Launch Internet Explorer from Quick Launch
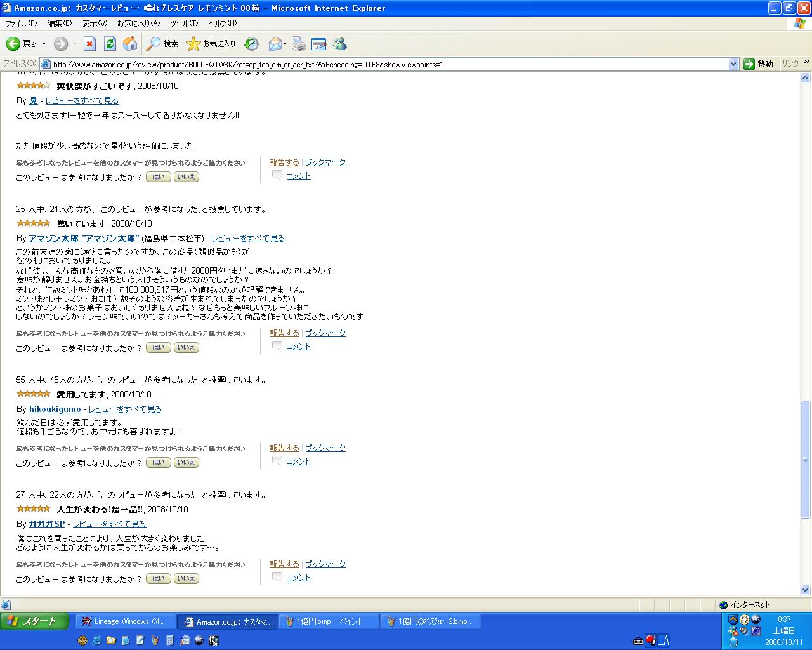Viewport: 812px width, 650px height. click(x=97, y=640)
